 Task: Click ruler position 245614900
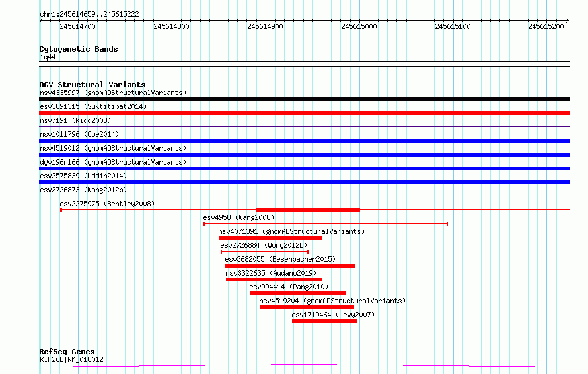(x=265, y=26)
